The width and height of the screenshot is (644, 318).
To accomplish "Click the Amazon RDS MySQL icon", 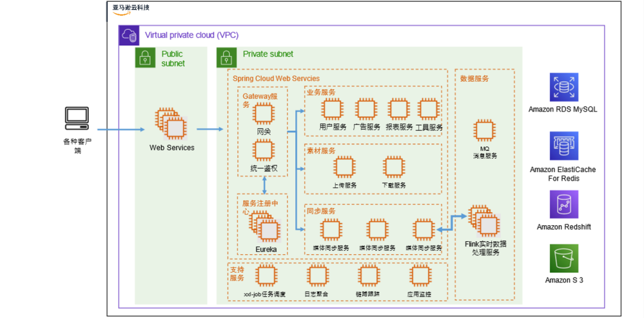I will point(564,87).
